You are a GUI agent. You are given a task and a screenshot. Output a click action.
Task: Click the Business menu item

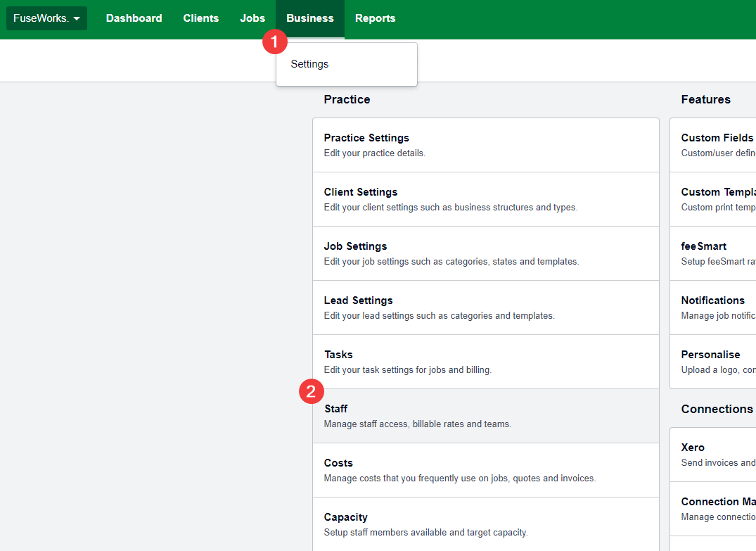pyautogui.click(x=310, y=18)
